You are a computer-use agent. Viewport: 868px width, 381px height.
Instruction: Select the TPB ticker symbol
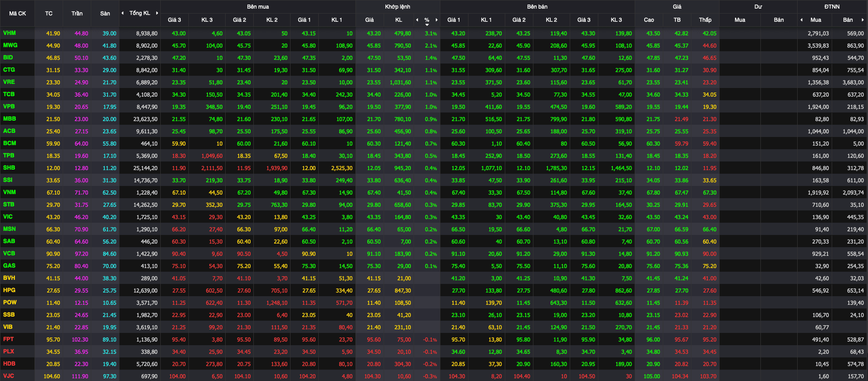(x=9, y=156)
